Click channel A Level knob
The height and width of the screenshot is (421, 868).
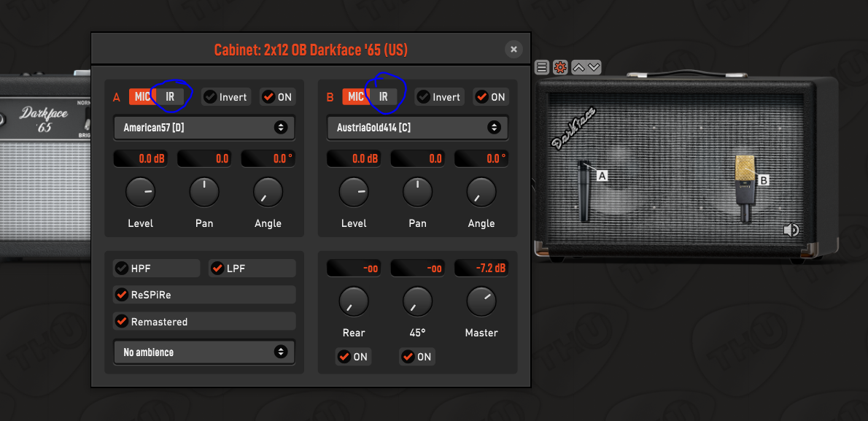141,192
